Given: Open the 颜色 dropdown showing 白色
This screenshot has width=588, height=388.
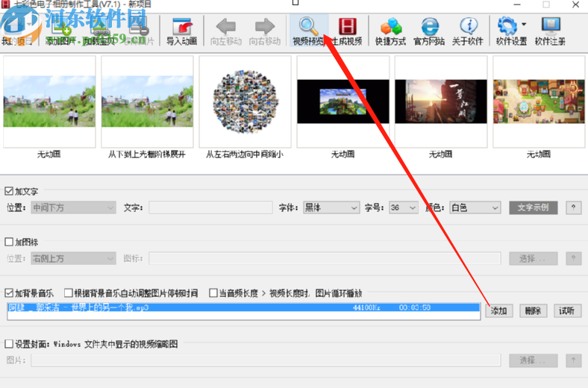Looking at the screenshot, I should click(x=475, y=207).
